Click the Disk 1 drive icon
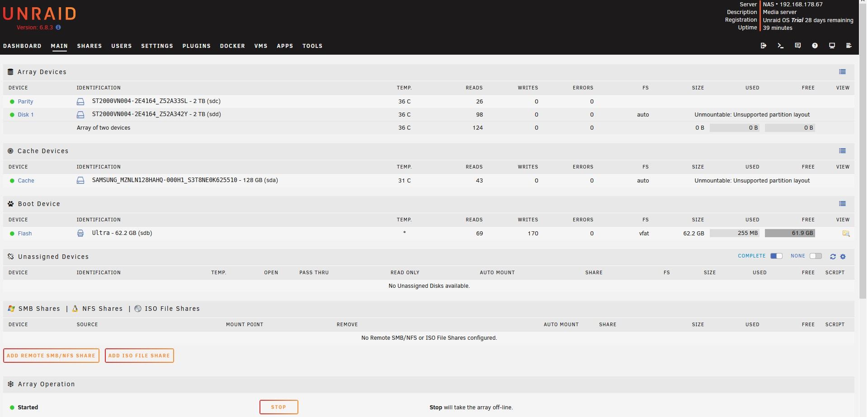This screenshot has width=868, height=417. click(x=80, y=115)
